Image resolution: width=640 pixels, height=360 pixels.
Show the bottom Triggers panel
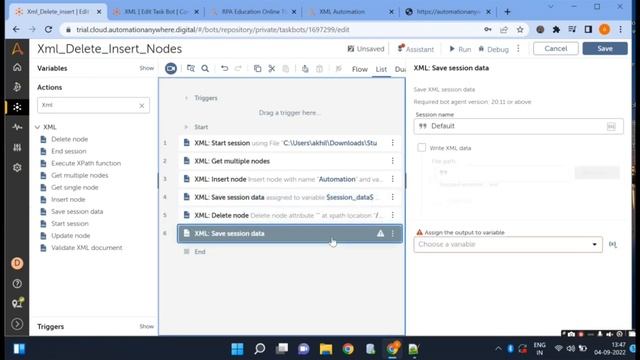[147, 327]
